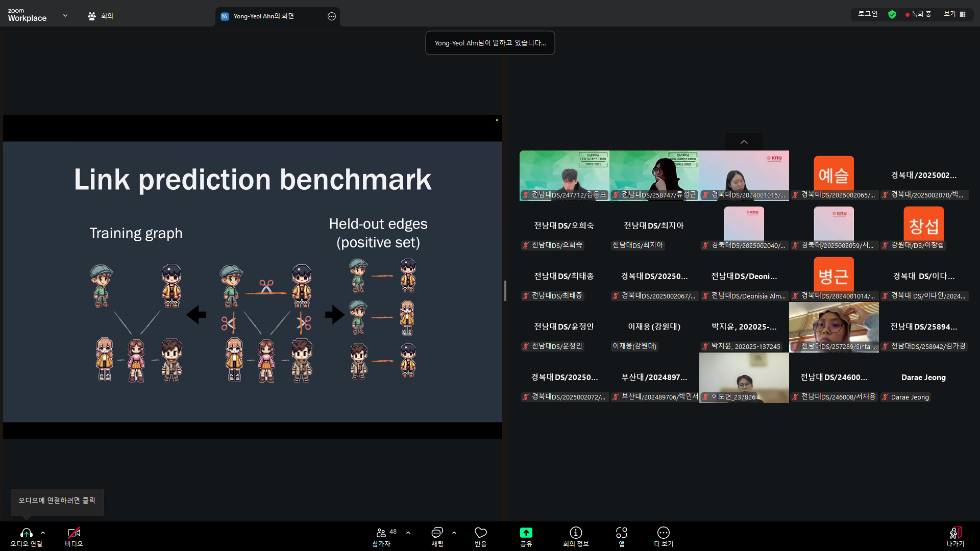Open Zoom Workplace dropdown menu
980x551 pixels.
tap(65, 16)
